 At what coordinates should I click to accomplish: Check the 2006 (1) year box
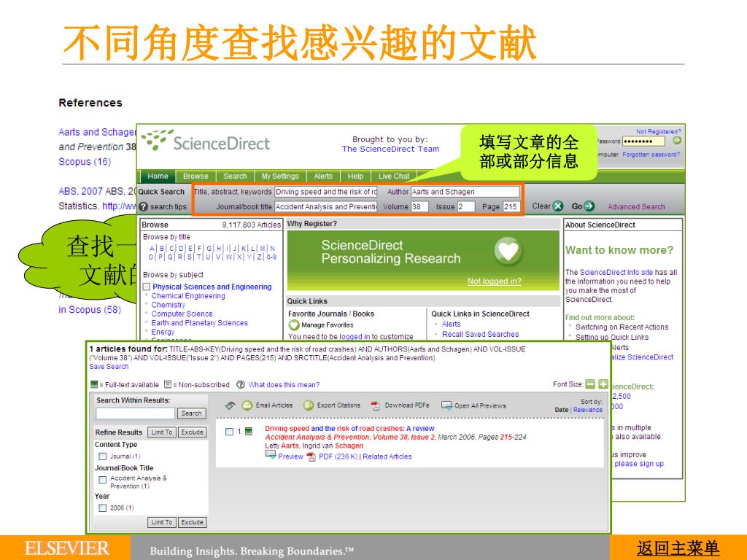click(102, 508)
